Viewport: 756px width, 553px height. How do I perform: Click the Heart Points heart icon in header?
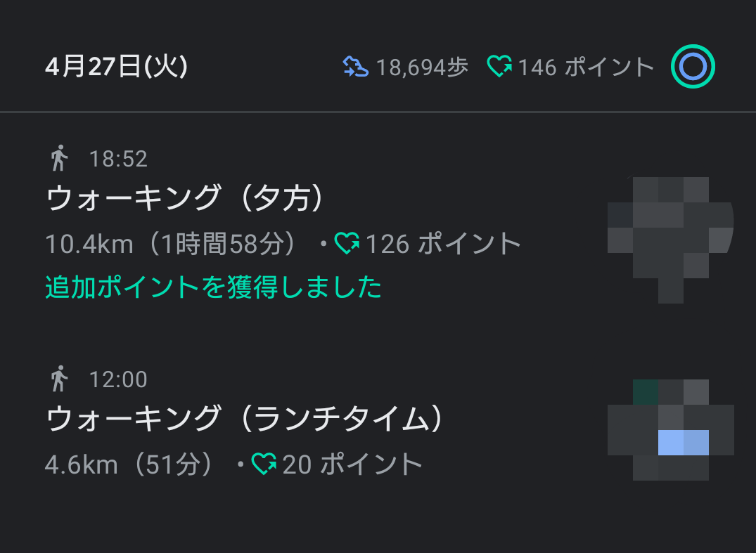coord(501,67)
